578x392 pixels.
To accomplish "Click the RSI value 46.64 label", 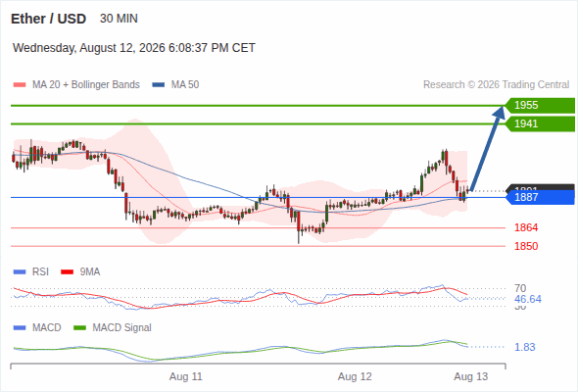I will (x=528, y=299).
